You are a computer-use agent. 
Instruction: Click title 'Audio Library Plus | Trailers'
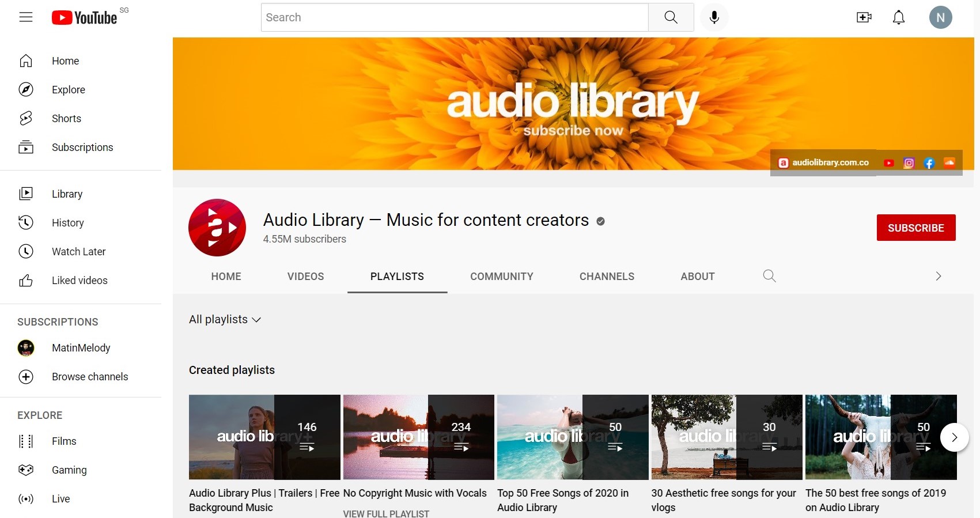[x=264, y=500]
